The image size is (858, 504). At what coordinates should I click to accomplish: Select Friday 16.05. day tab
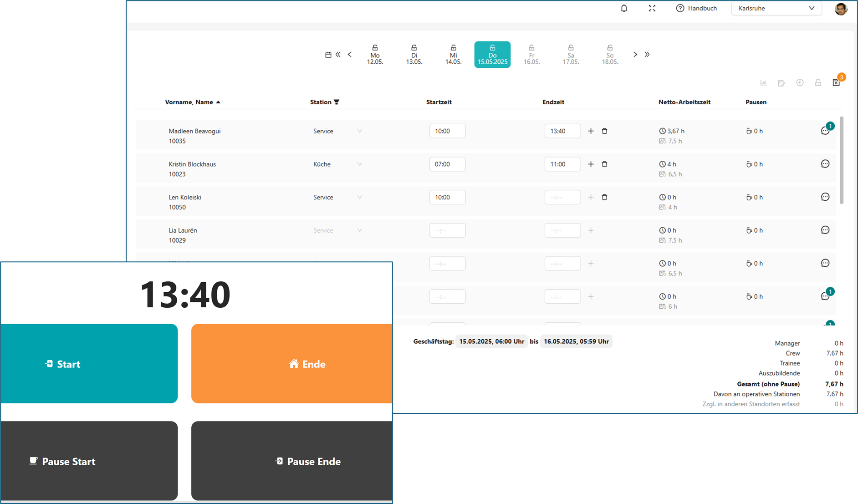pos(531,55)
